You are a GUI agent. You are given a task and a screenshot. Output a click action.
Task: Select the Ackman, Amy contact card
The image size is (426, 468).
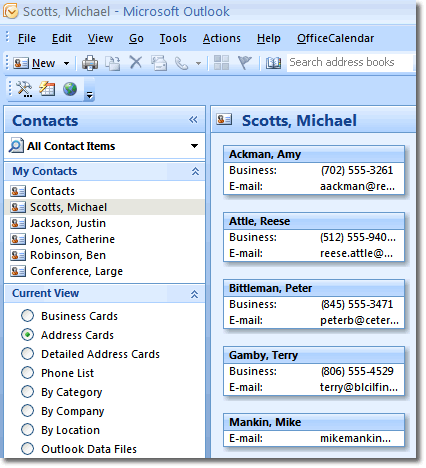pyautogui.click(x=314, y=170)
